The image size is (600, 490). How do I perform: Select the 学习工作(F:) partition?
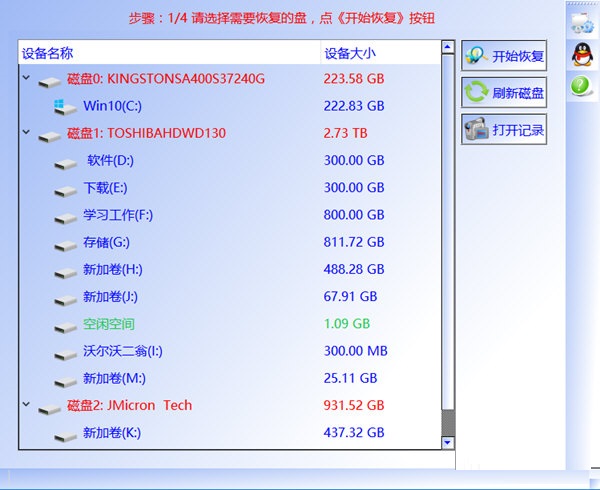tap(118, 215)
